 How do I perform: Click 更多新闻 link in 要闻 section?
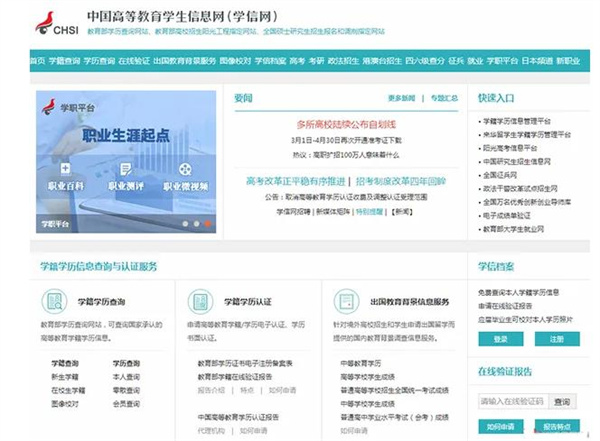[x=401, y=98]
